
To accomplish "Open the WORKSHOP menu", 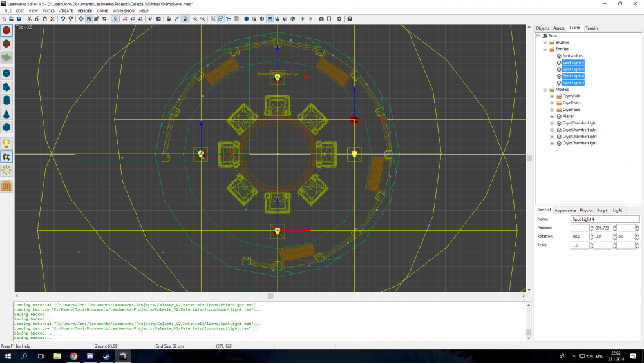I will tap(124, 11).
